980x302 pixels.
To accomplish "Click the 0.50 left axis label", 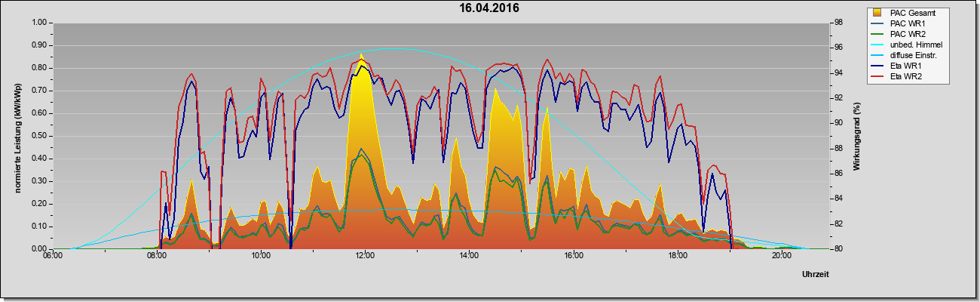I will point(39,136).
